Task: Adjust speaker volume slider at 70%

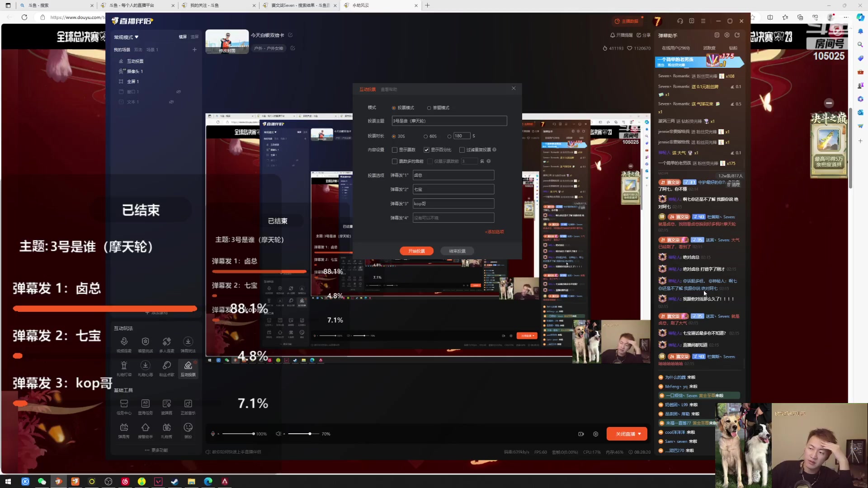Action: [304, 434]
